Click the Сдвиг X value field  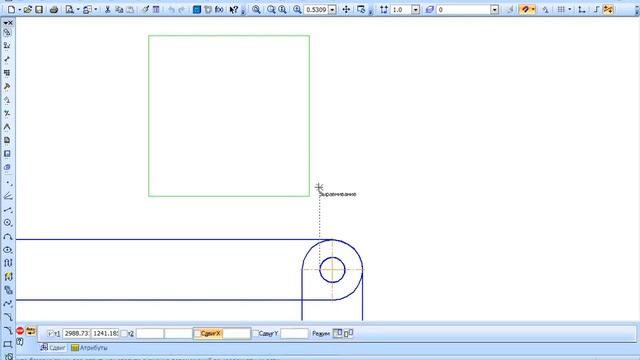click(x=237, y=333)
